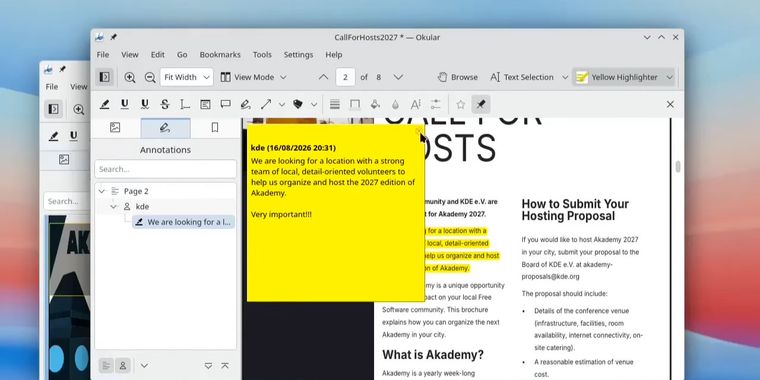
Task: Open the Settings menu
Action: tap(298, 55)
